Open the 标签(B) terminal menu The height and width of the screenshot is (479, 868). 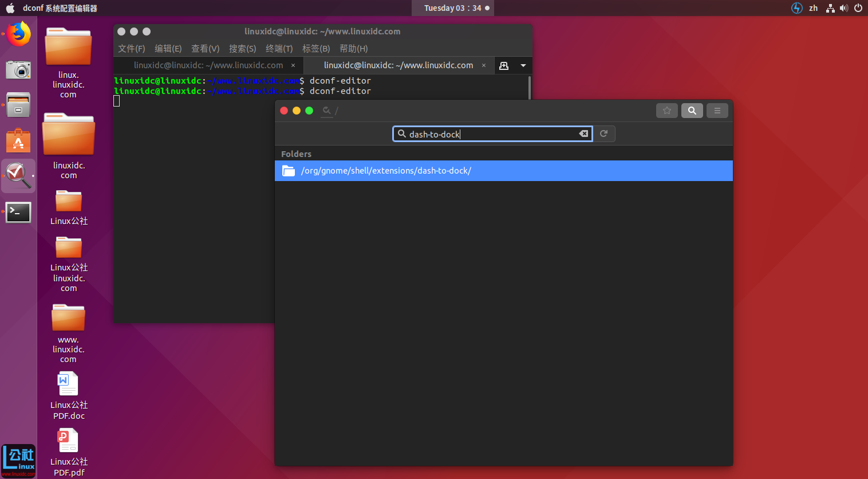(x=316, y=49)
